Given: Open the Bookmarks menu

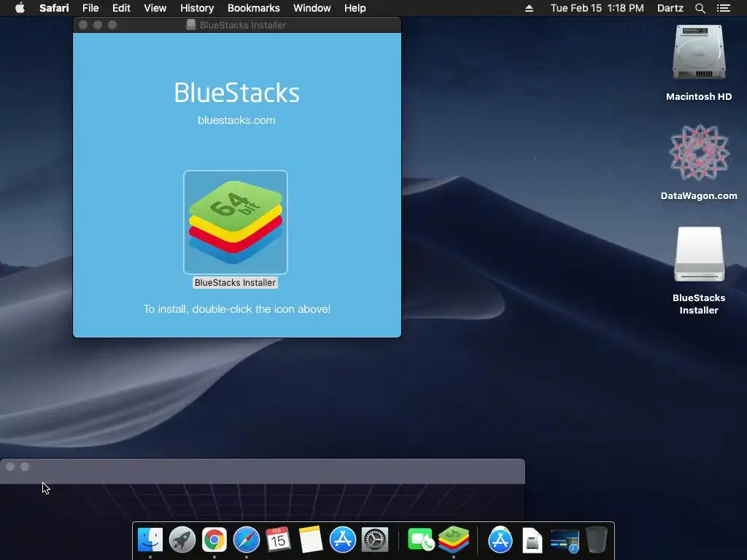Looking at the screenshot, I should click(253, 8).
